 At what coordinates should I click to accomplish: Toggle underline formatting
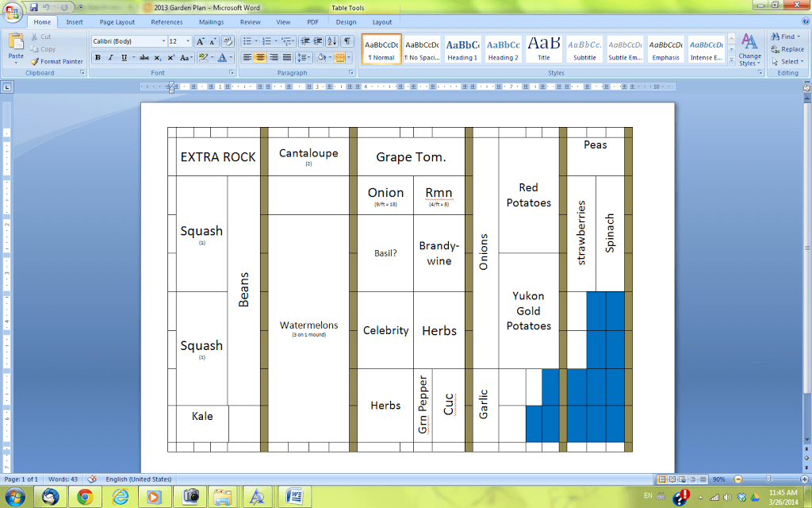(x=124, y=57)
